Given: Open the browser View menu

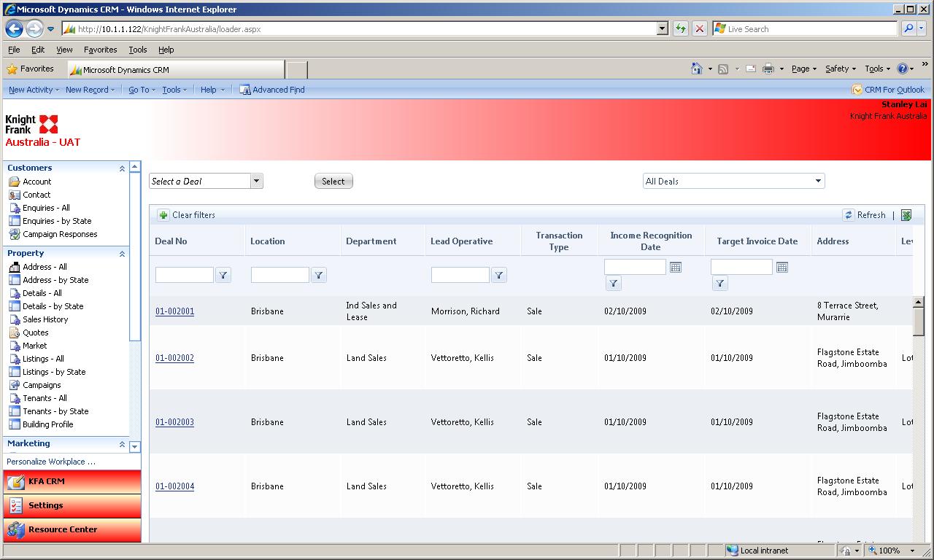Looking at the screenshot, I should pos(64,50).
